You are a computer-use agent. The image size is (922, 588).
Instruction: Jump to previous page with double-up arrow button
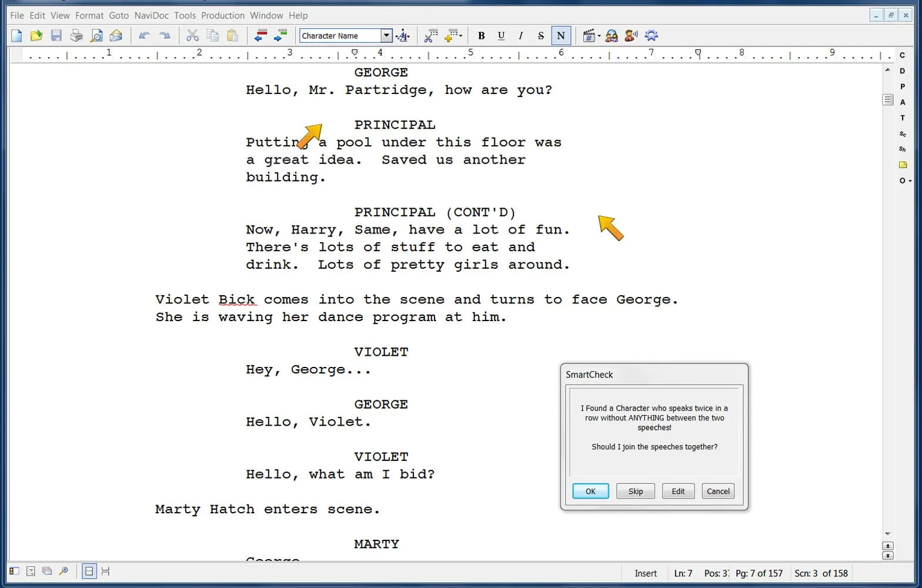(x=888, y=546)
